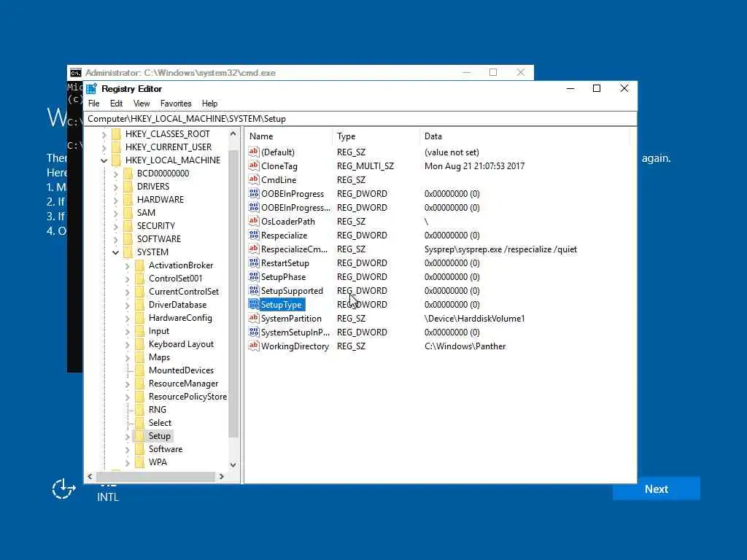Open the Favorites menu

(x=176, y=104)
